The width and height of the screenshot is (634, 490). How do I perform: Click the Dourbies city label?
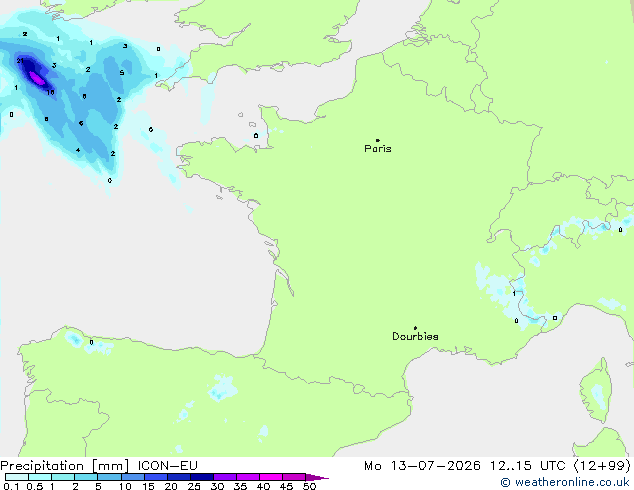click(415, 336)
